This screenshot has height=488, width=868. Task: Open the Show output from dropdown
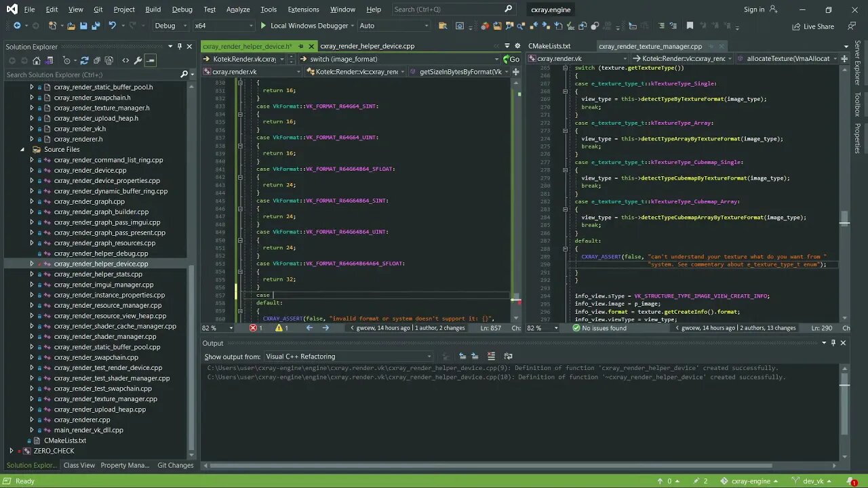(x=349, y=357)
